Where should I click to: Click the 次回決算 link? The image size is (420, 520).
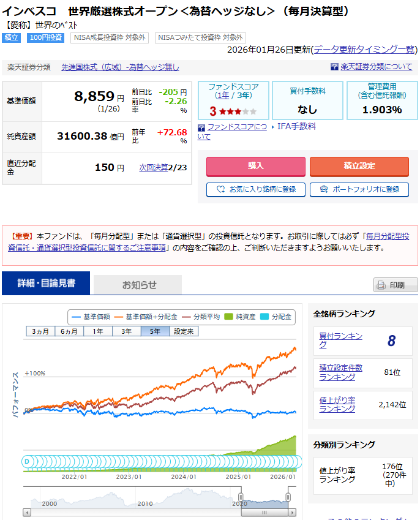coord(153,167)
